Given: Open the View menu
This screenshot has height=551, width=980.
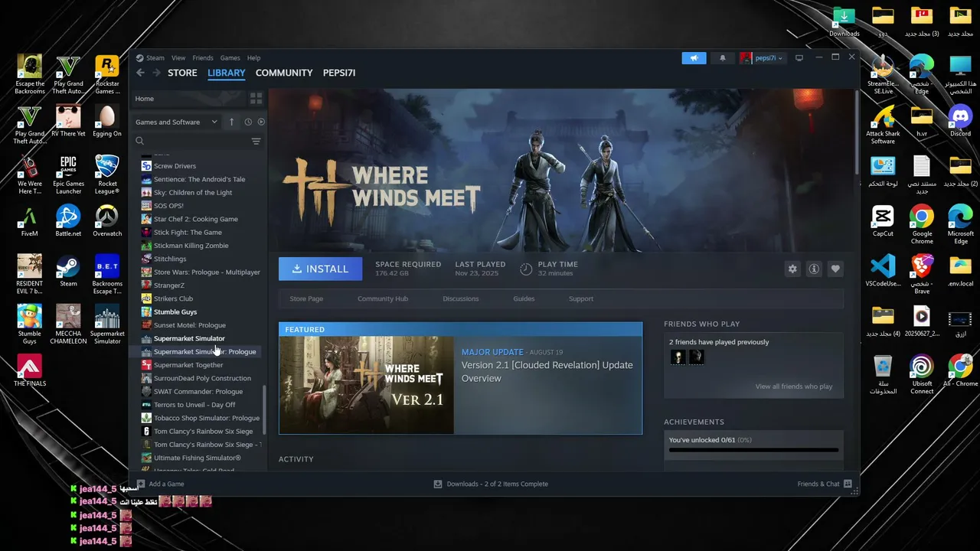Looking at the screenshot, I should click(x=178, y=58).
